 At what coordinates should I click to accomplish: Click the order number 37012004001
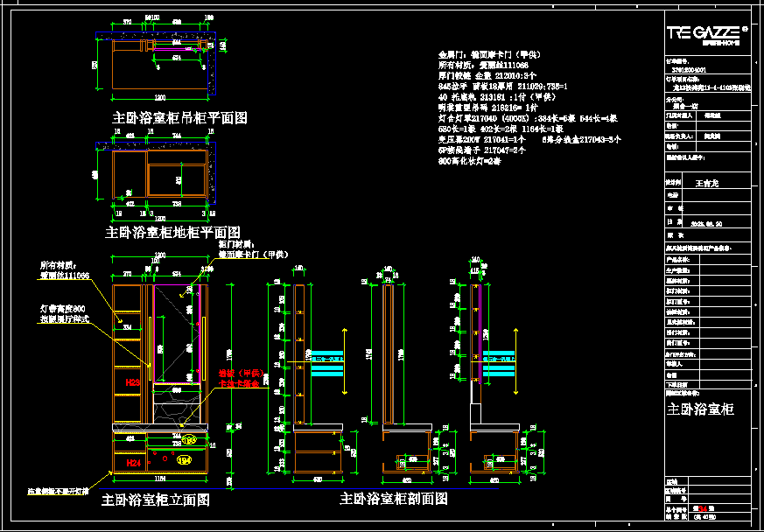688,70
